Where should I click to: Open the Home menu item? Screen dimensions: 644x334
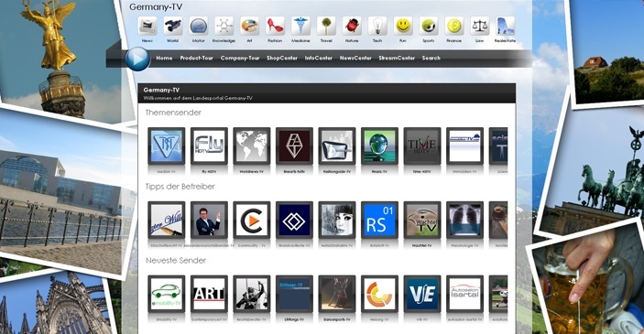click(164, 58)
